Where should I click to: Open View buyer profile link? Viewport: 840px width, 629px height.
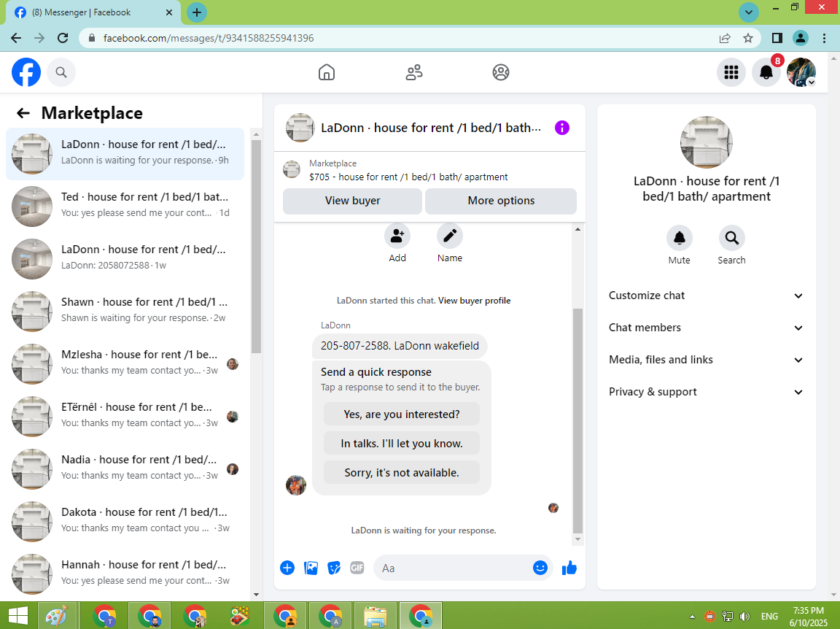474,301
